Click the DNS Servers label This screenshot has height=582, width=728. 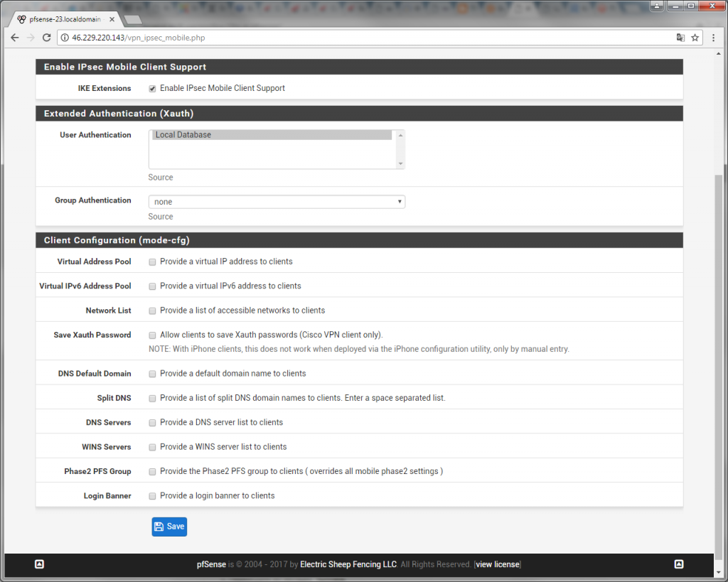(108, 423)
